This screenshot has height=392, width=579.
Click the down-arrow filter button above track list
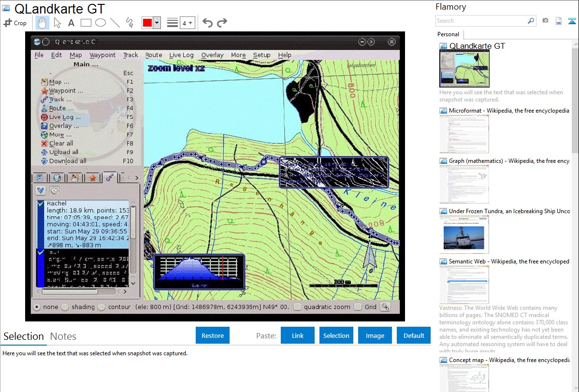pos(41,190)
